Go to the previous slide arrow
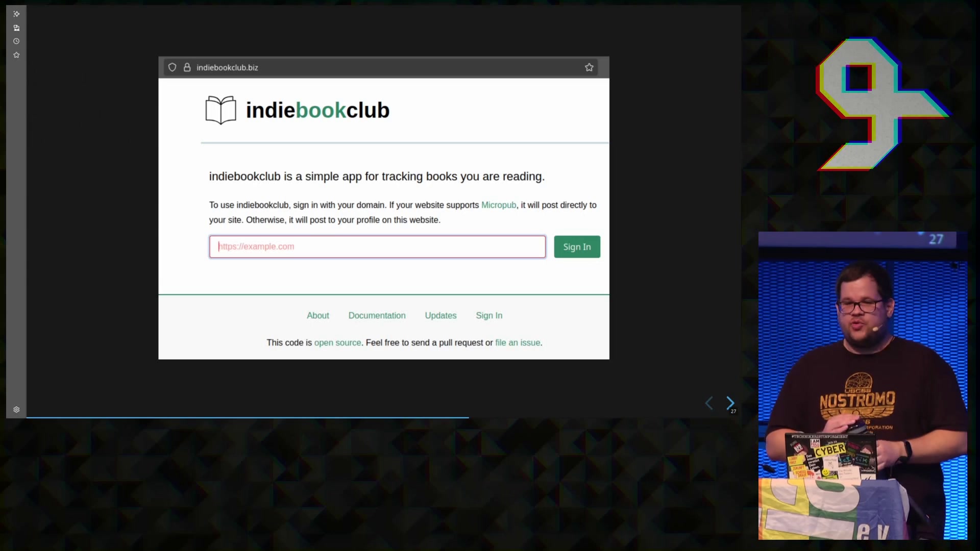 [x=709, y=403]
